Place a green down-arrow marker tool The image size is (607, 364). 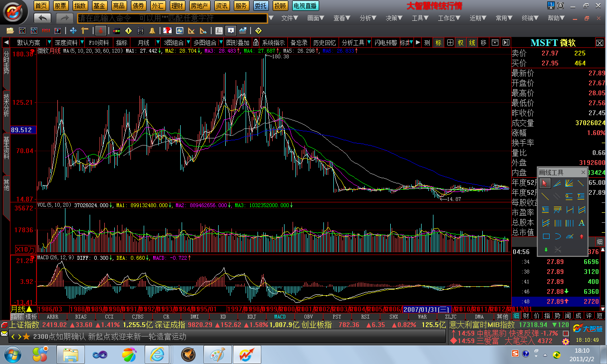tap(546, 250)
